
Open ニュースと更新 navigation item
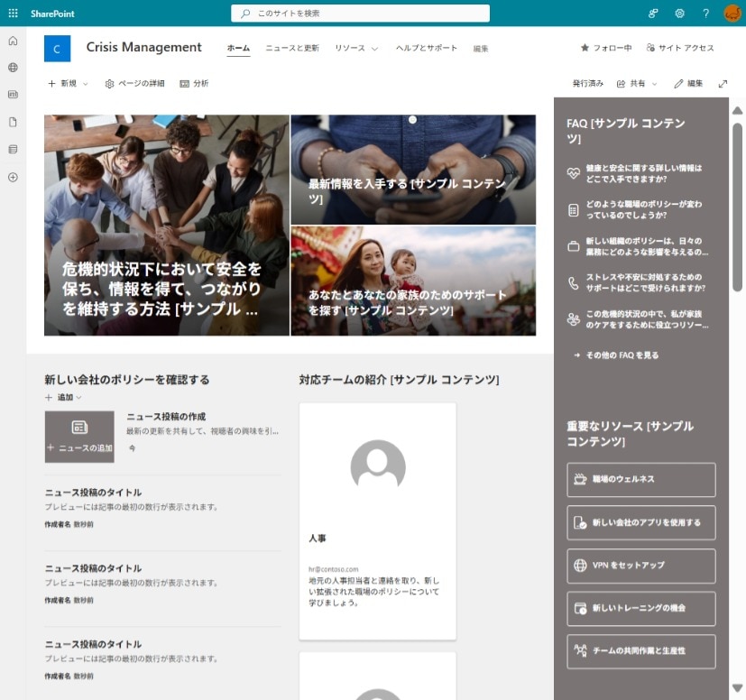292,48
